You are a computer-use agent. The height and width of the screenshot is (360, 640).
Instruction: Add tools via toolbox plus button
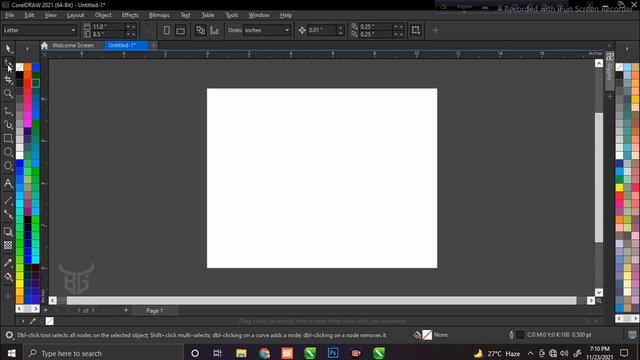8,295
